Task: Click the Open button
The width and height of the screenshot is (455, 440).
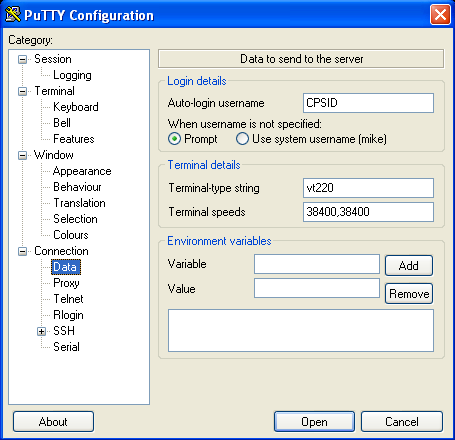Action: click(314, 422)
